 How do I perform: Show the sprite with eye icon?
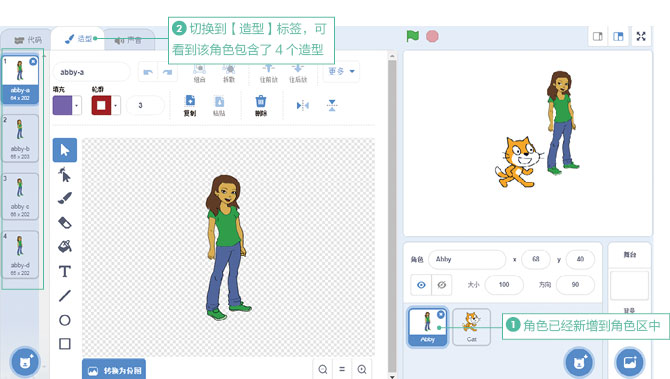pyautogui.click(x=421, y=285)
